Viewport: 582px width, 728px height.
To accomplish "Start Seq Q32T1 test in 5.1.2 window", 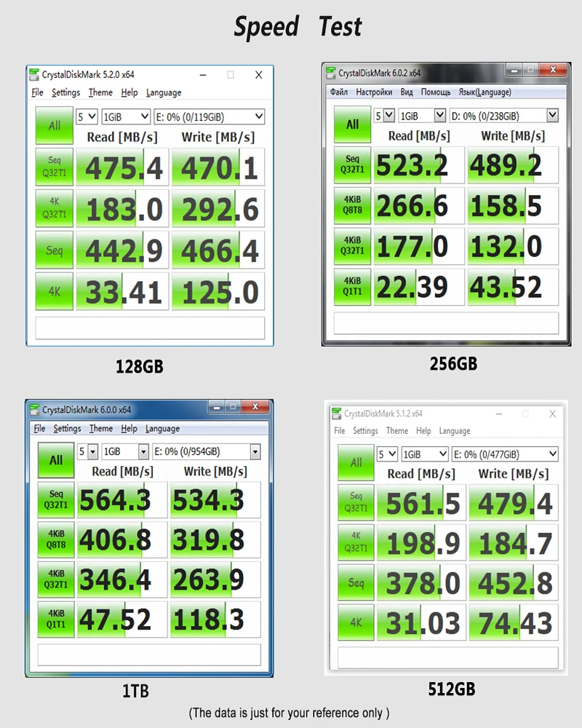I will [x=356, y=503].
